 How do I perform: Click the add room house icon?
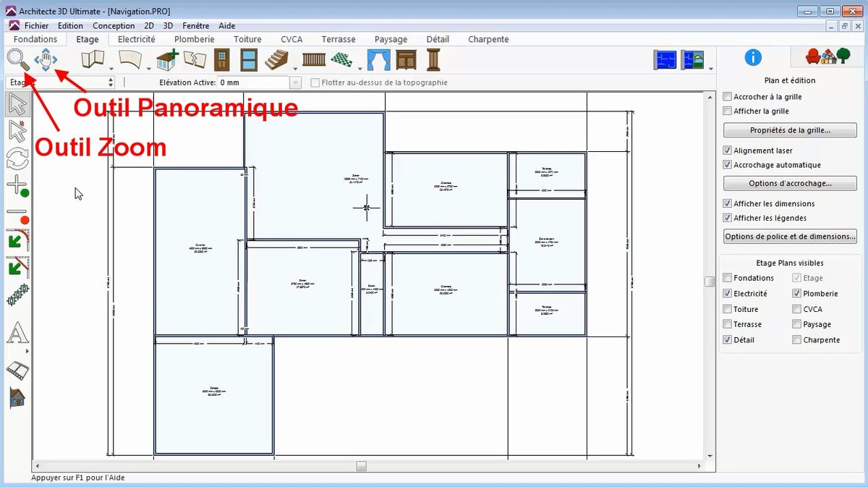tap(168, 59)
